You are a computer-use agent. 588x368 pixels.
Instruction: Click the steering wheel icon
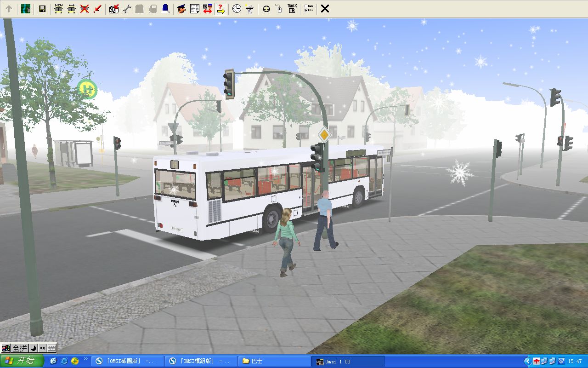(266, 9)
